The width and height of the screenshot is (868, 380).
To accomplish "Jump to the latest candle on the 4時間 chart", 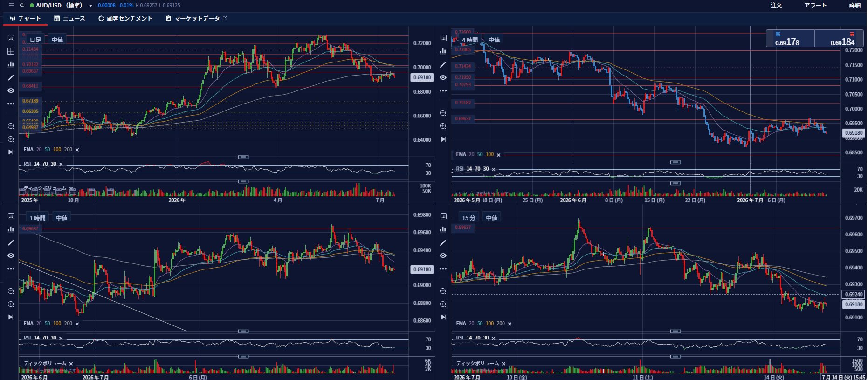I will [443, 139].
